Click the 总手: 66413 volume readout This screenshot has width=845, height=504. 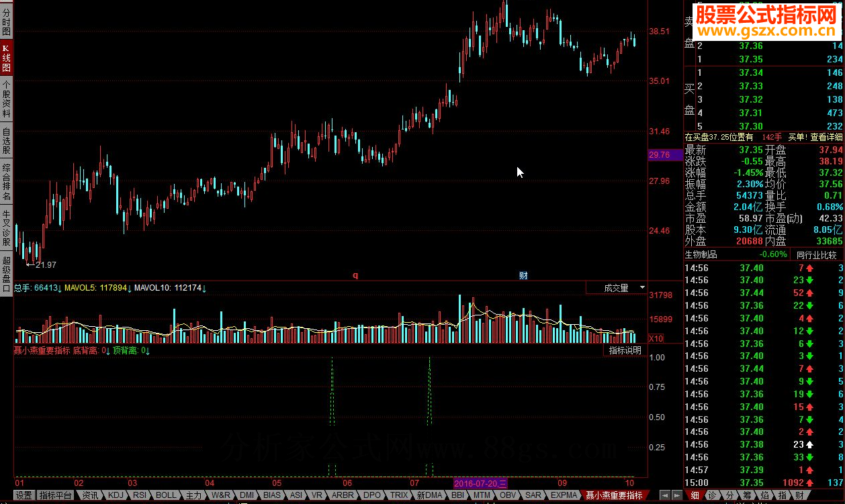pyautogui.click(x=36, y=288)
